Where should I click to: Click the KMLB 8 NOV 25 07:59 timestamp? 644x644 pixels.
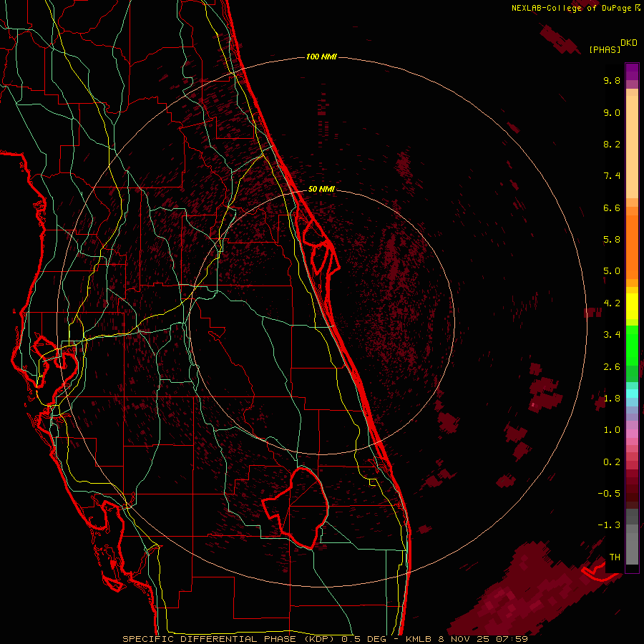(467, 639)
